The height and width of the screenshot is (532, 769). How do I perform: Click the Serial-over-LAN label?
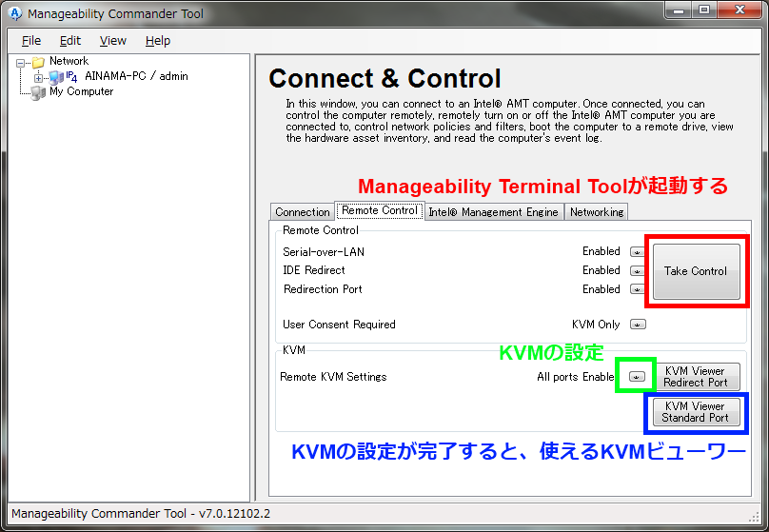pyautogui.click(x=324, y=252)
